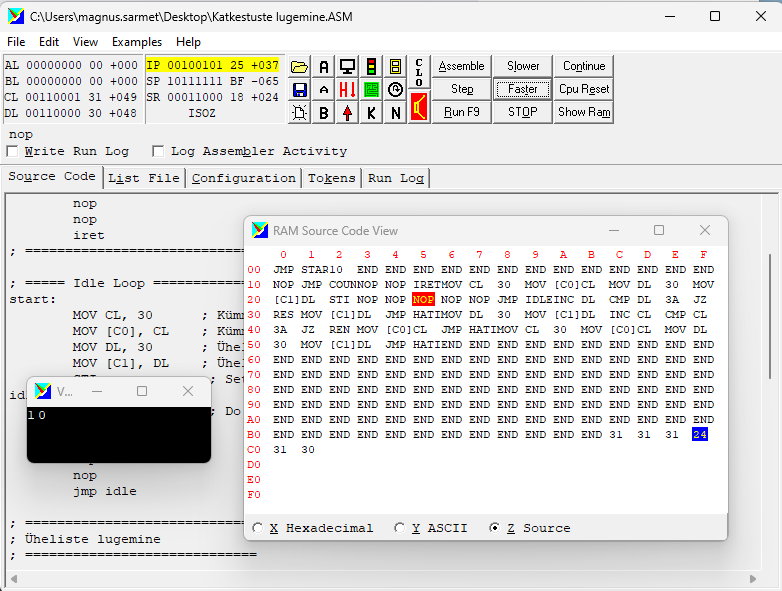Save the file using the floppy disk icon
This screenshot has width=782, height=591.
299,90
